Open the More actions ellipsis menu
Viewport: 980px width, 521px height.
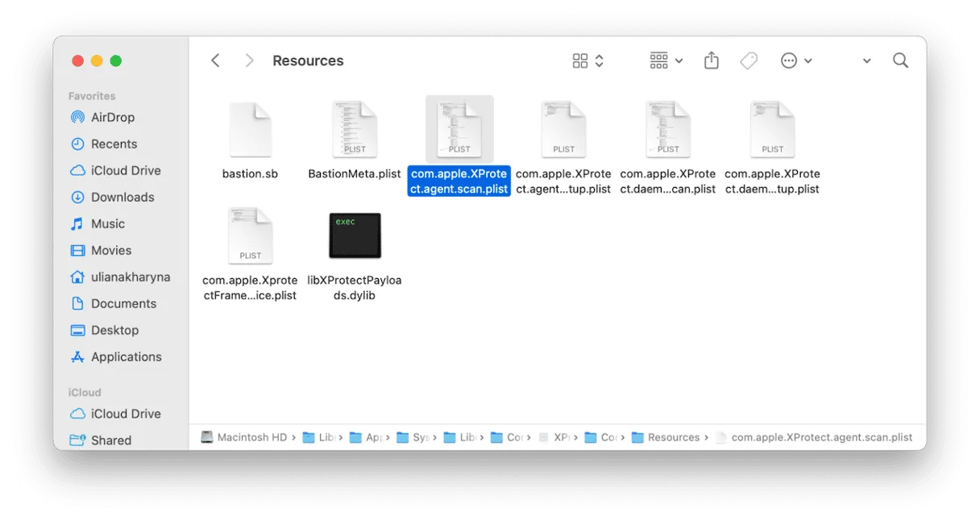[796, 60]
